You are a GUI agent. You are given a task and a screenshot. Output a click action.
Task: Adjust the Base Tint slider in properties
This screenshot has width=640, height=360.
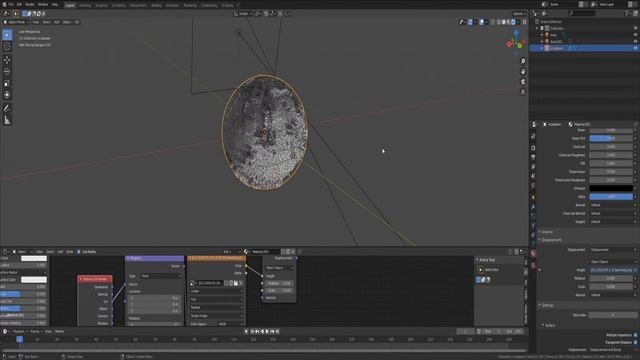(x=611, y=138)
